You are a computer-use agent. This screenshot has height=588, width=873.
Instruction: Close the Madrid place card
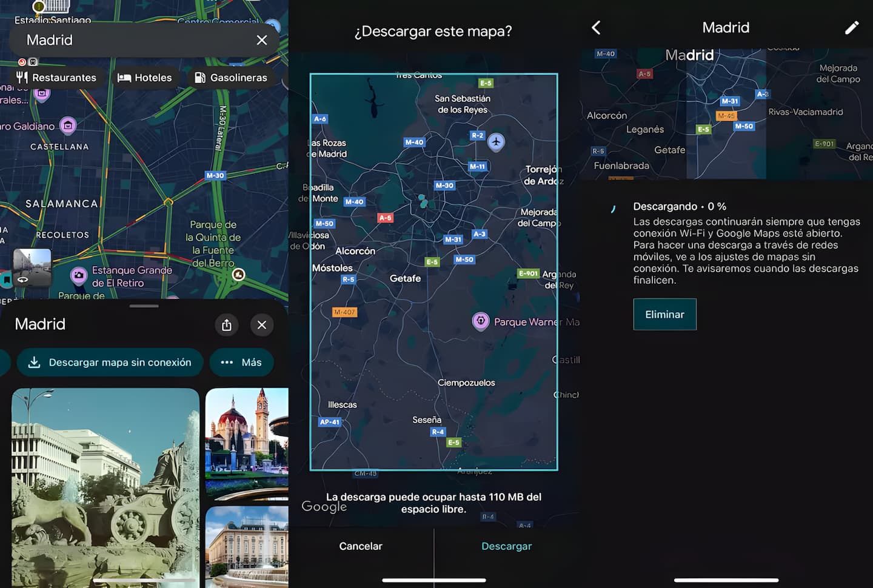(262, 325)
